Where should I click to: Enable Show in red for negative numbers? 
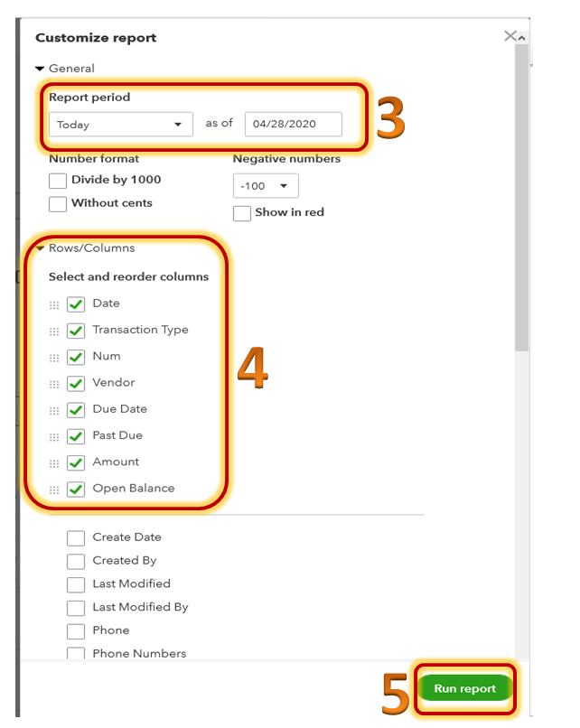[241, 212]
